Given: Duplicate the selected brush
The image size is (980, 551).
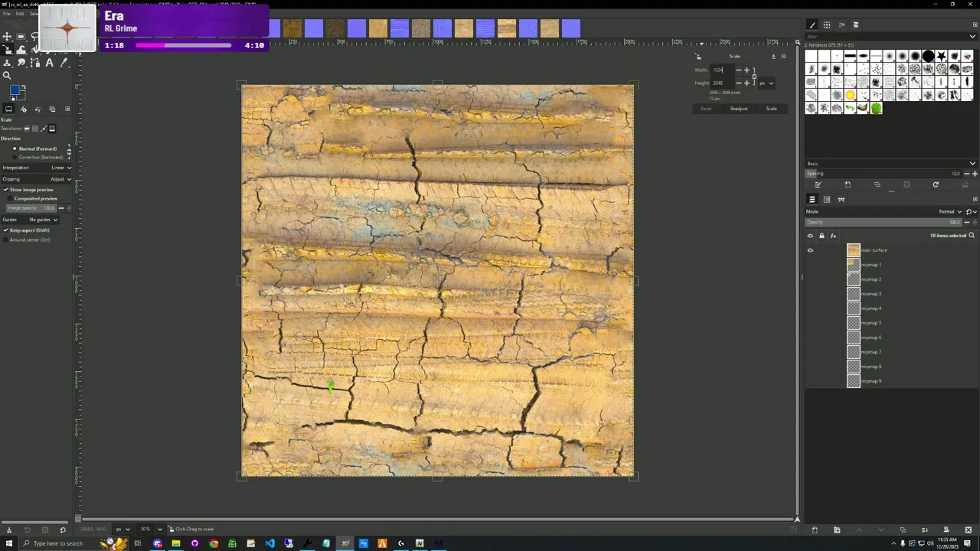Looking at the screenshot, I should tap(877, 184).
